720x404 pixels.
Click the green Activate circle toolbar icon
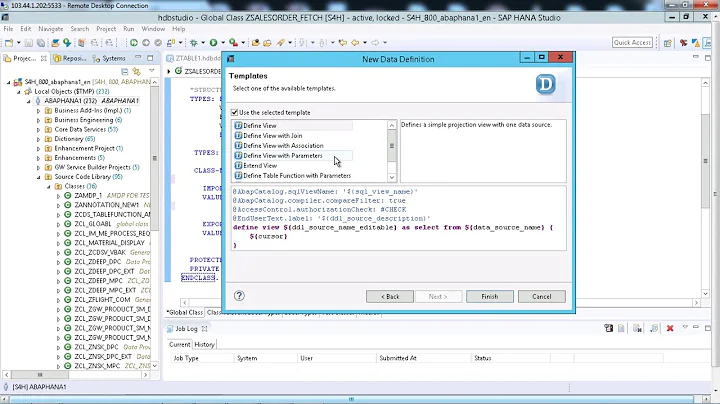point(134,43)
